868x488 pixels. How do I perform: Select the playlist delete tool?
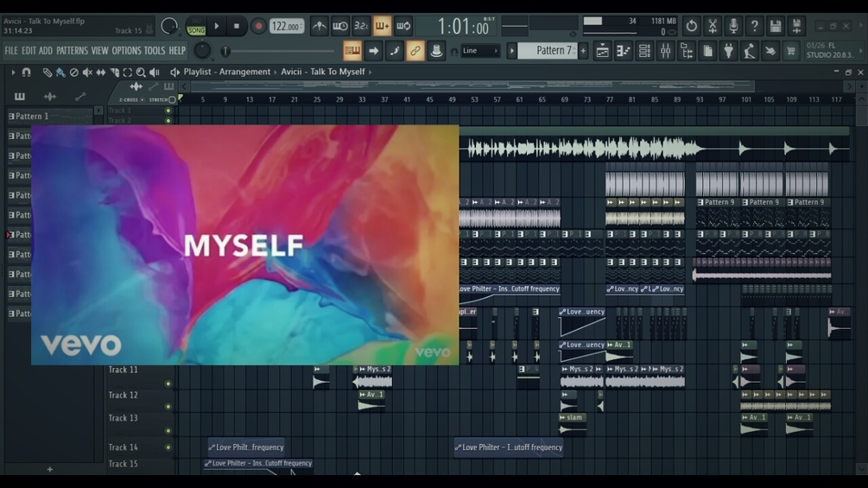pos(73,72)
